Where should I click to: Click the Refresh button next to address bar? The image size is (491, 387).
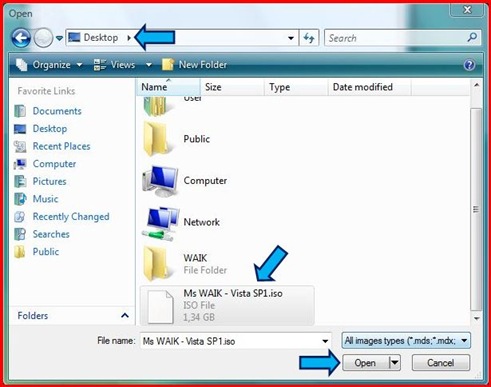click(309, 38)
